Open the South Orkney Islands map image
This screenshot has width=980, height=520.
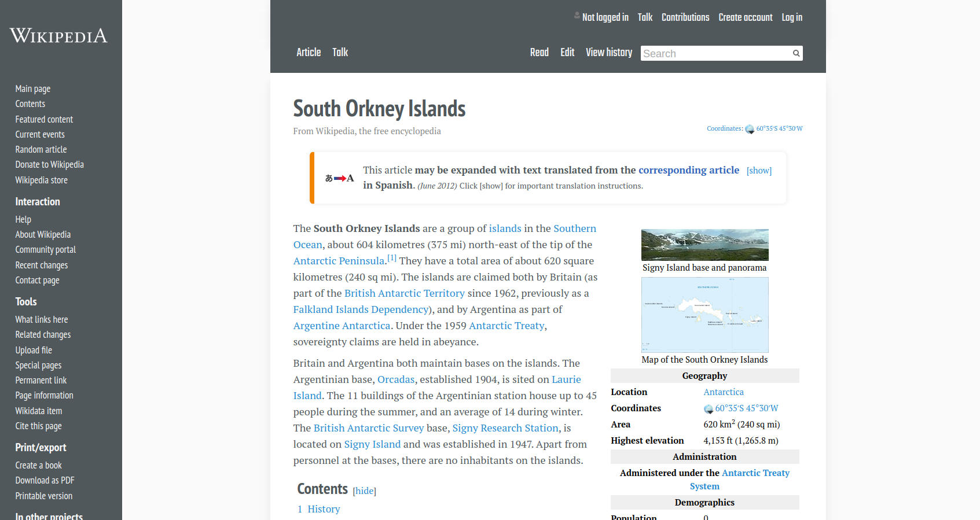coord(704,315)
